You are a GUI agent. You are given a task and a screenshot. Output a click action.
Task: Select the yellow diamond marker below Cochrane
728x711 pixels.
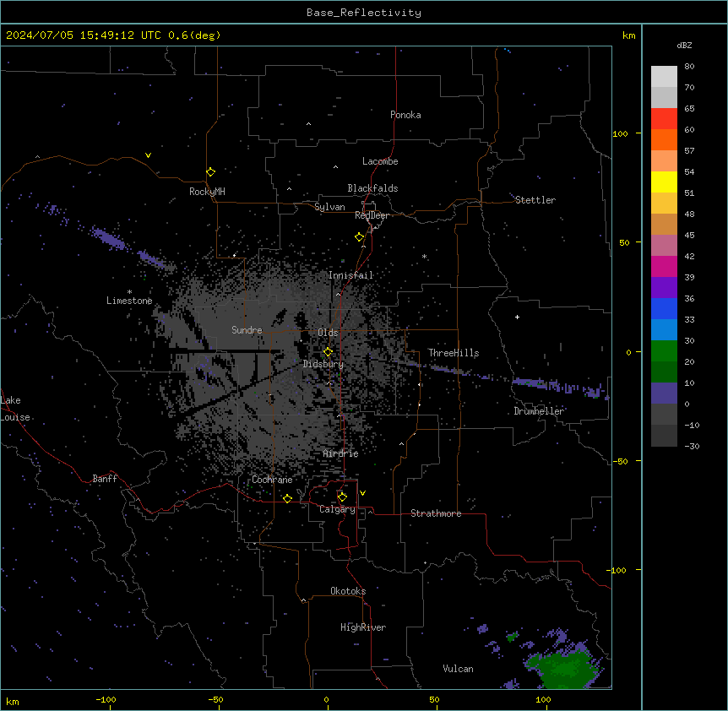coord(287,498)
